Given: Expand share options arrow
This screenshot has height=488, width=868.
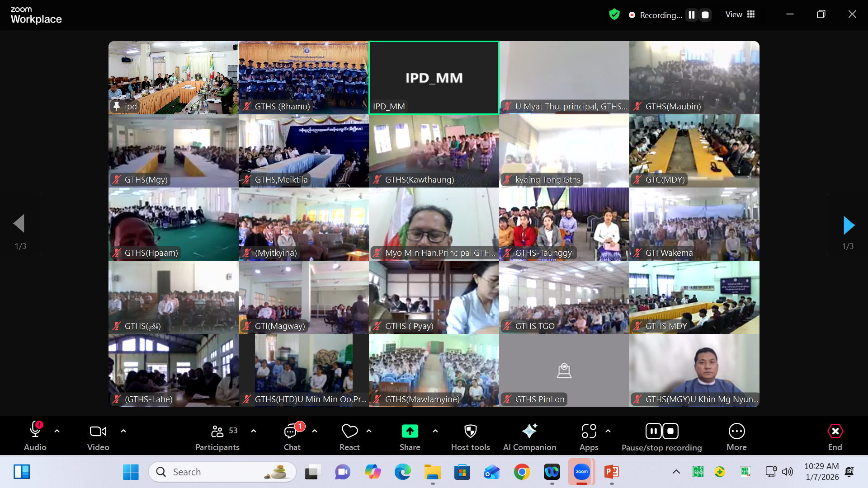Looking at the screenshot, I should pyautogui.click(x=435, y=431).
